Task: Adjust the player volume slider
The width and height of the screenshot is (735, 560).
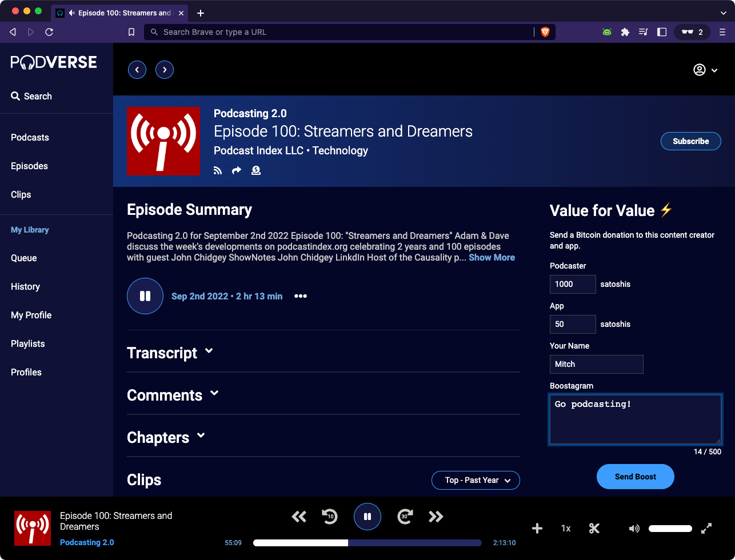Action: click(x=670, y=529)
